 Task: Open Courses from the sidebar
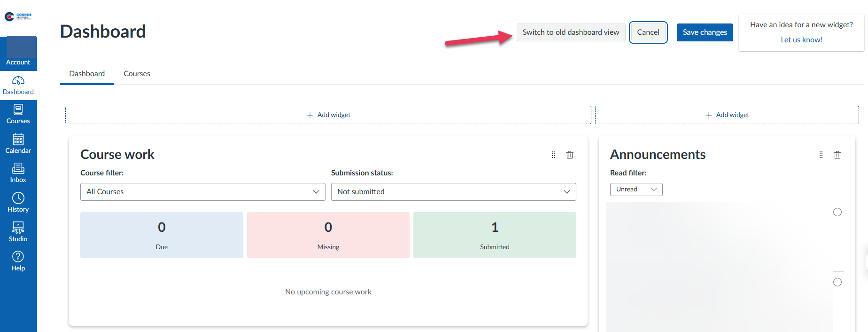click(18, 114)
